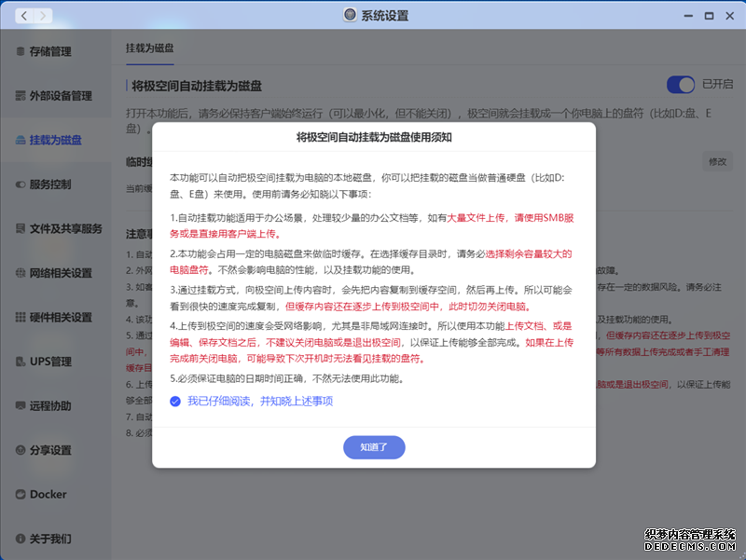Click the network settings sidebar icon
This screenshot has width=746, height=560.
(x=21, y=273)
